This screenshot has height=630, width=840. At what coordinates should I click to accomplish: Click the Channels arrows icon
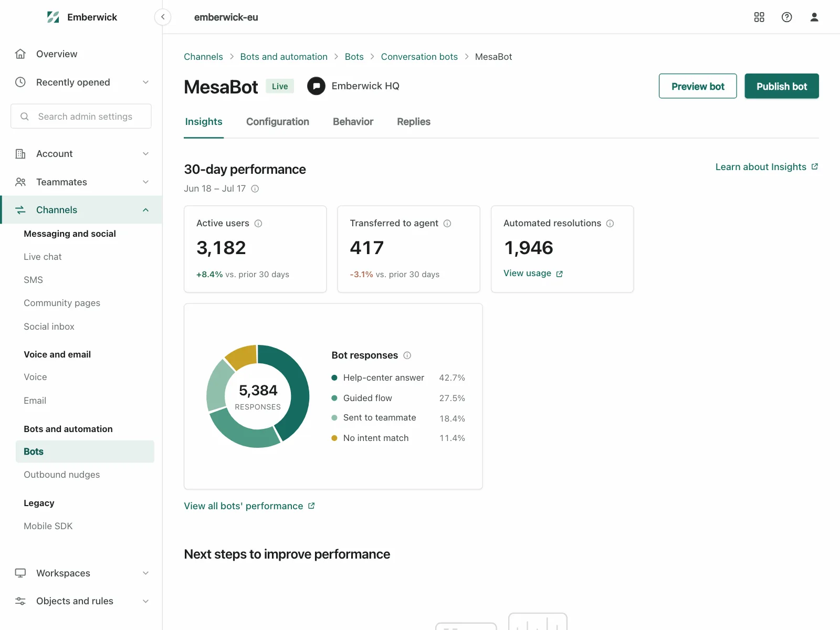tap(20, 210)
